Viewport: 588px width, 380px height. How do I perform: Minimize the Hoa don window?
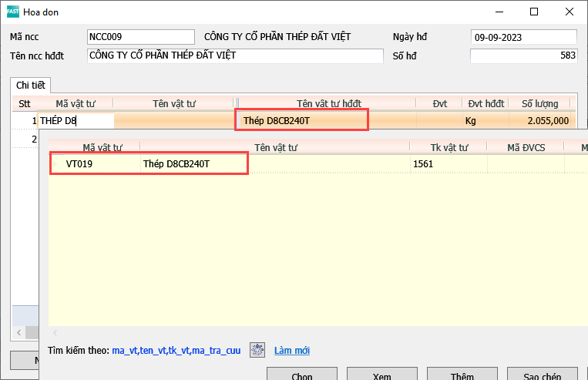click(499, 12)
